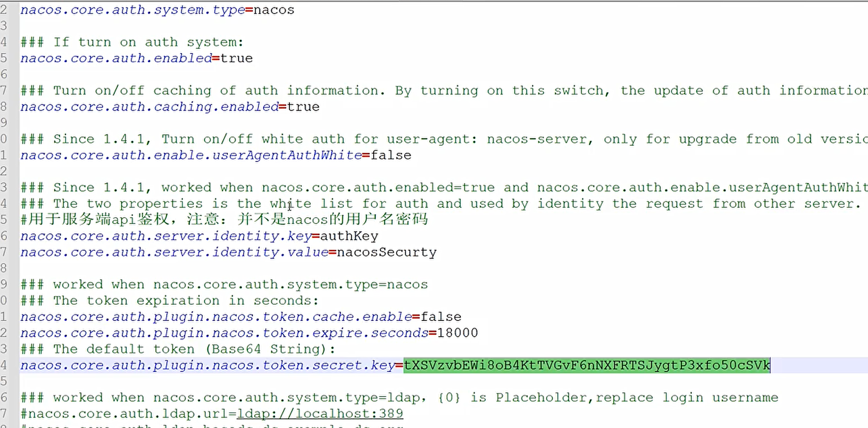Click 'nacos.core.auth.caching.enabled' key

(x=149, y=106)
